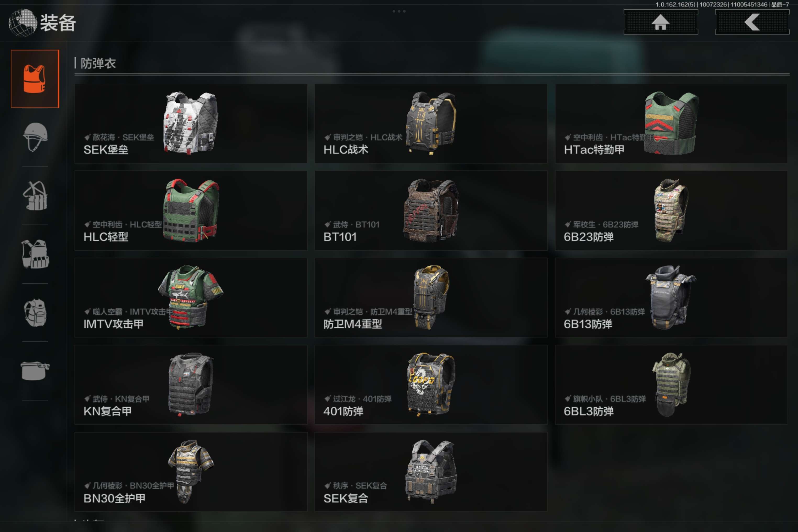This screenshot has height=532, width=798.
Task: Select the IMTV攻击甲 armor card
Action: [191, 298]
